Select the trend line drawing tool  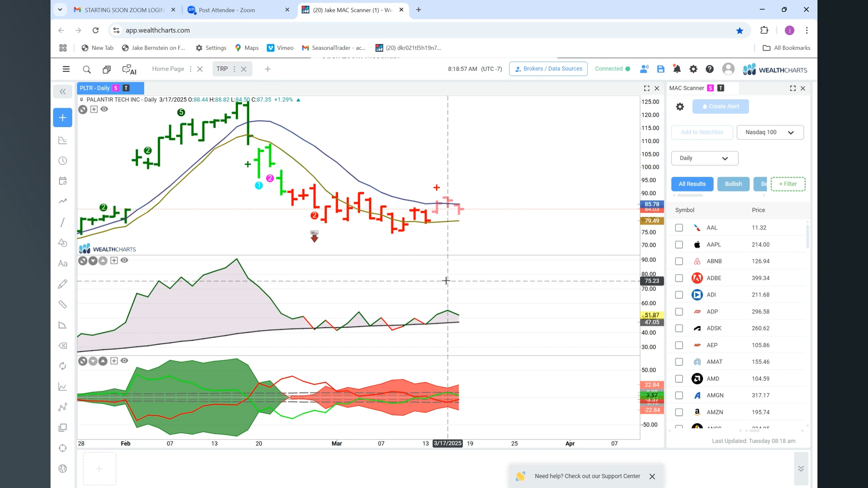62,222
